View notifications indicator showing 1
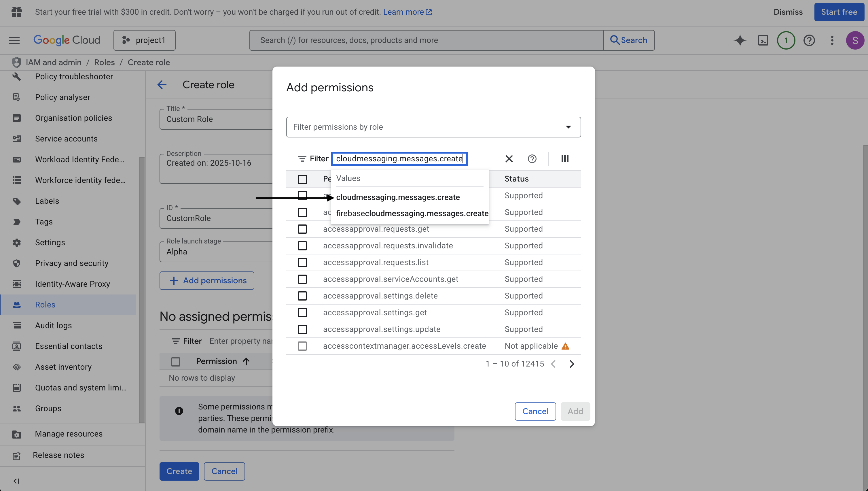This screenshot has height=491, width=868. pyautogui.click(x=786, y=40)
